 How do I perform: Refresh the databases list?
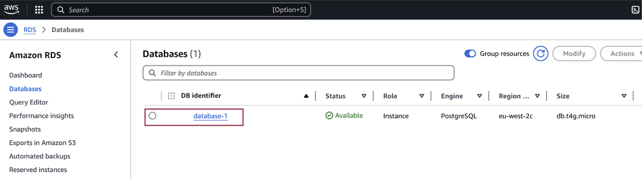click(x=540, y=54)
